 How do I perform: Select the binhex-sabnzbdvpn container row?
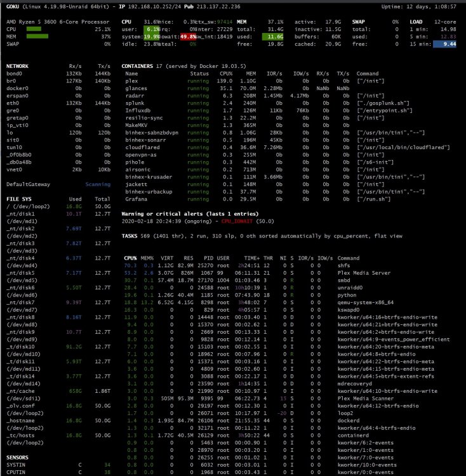click(x=275, y=133)
